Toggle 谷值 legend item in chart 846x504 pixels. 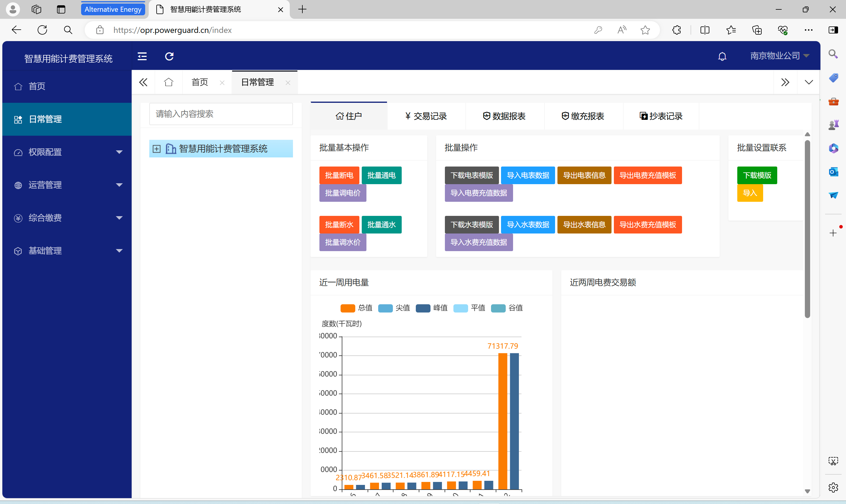tap(507, 308)
